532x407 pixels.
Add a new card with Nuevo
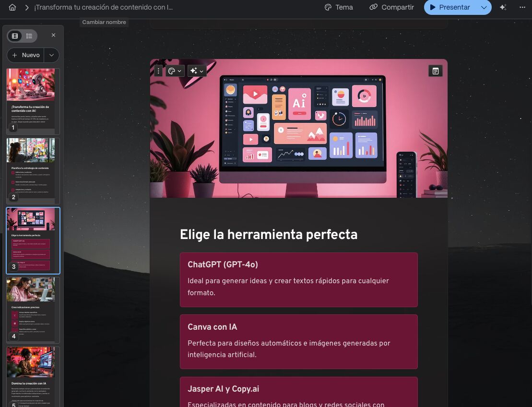click(26, 55)
